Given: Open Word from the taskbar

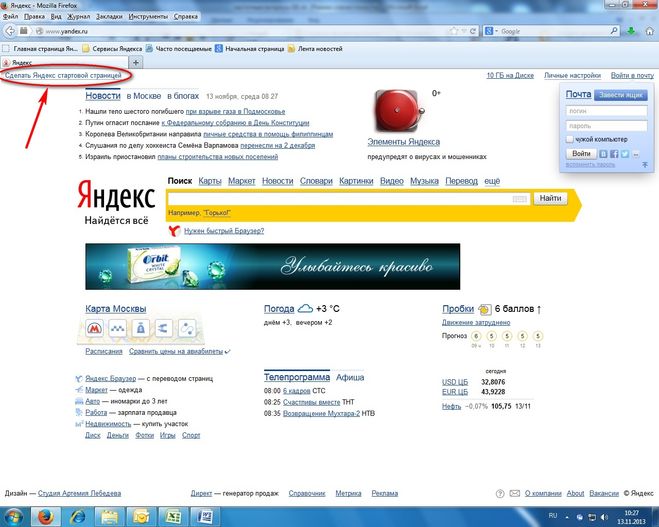Looking at the screenshot, I should pos(205,516).
